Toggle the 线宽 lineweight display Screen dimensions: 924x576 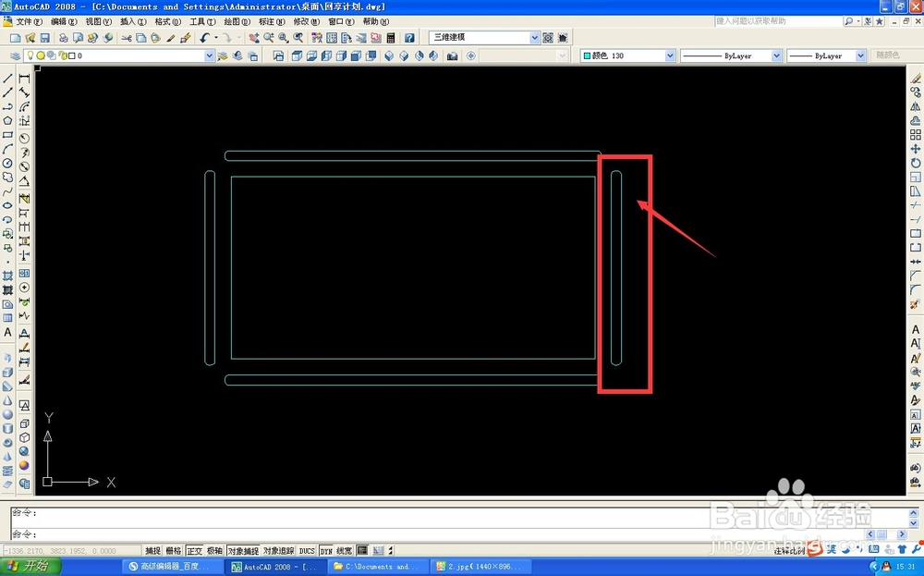pyautogui.click(x=344, y=551)
